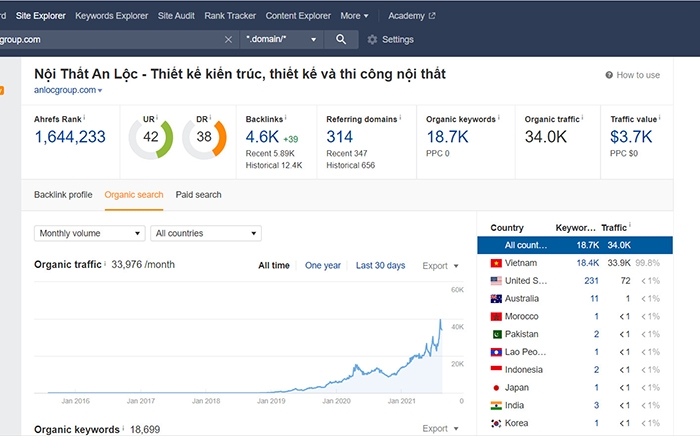The image size is (700, 436).
Task: Open the *.domain/* mode dropdown
Action: [x=280, y=39]
